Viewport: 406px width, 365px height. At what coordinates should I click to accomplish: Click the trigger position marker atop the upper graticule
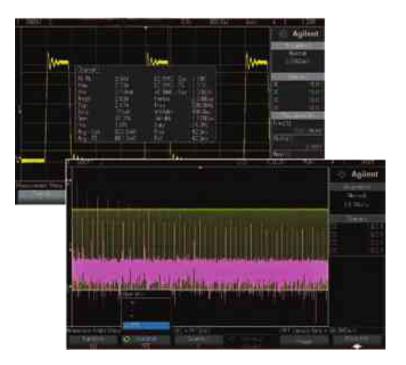click(x=146, y=28)
